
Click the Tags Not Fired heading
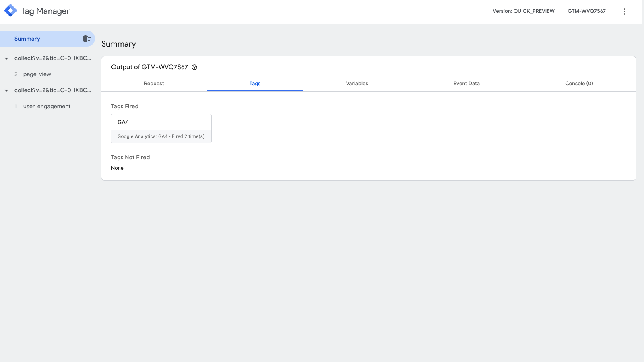pyautogui.click(x=130, y=157)
